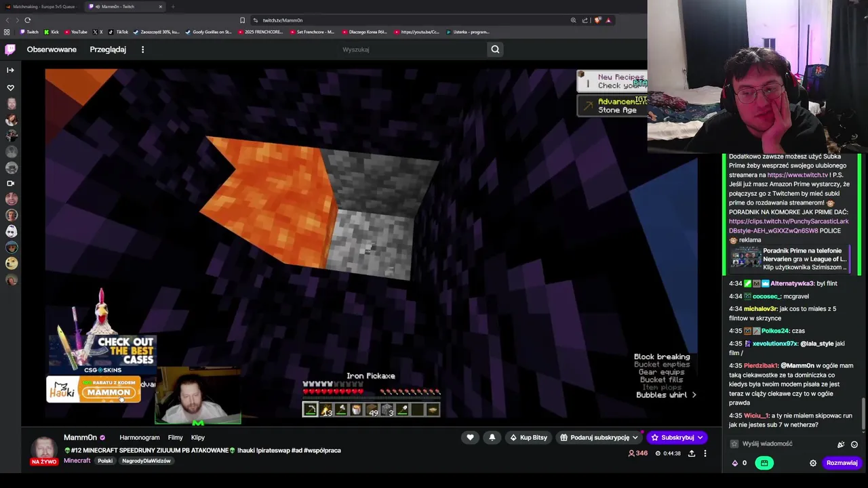Click the share icon in address bar
The image size is (868, 488).
(x=585, y=20)
